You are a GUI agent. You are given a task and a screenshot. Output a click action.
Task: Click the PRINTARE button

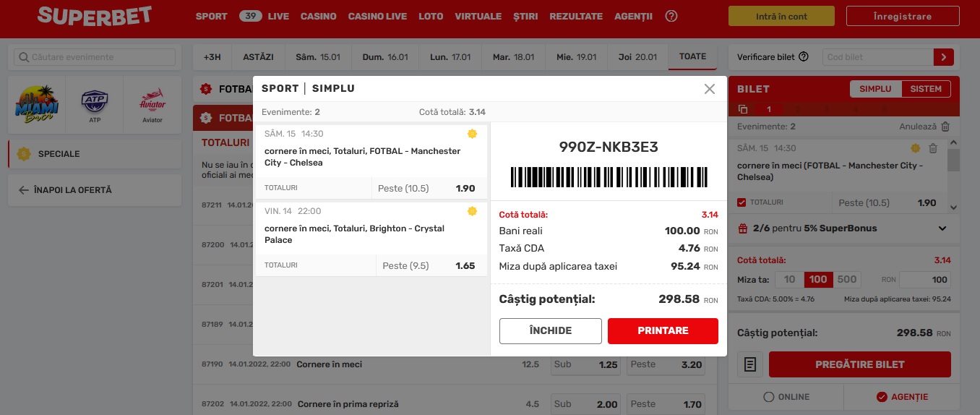pos(663,330)
